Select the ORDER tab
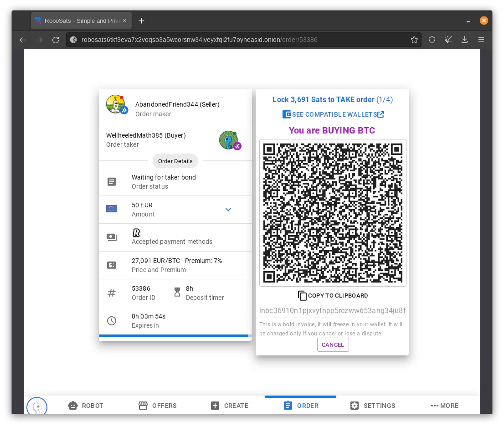 coord(301,406)
